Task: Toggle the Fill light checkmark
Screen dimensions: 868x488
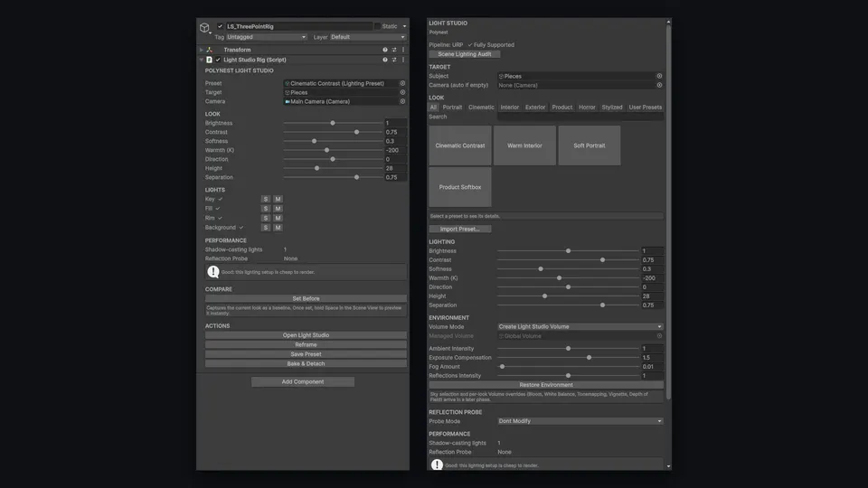Action: click(x=218, y=209)
